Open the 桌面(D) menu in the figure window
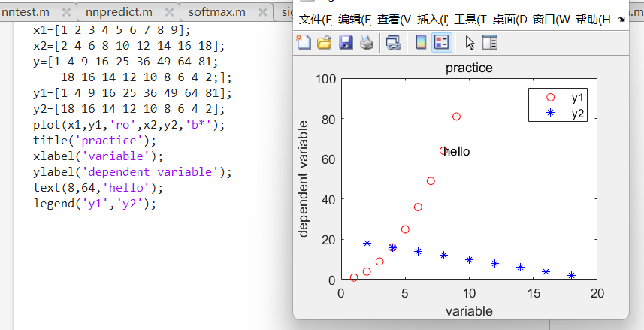 coord(509,19)
